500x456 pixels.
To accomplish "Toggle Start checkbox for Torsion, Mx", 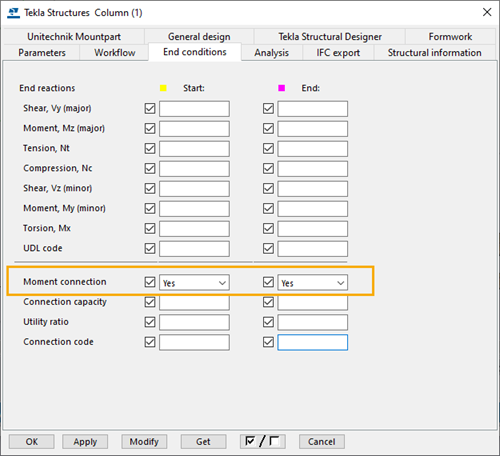I will (x=150, y=228).
